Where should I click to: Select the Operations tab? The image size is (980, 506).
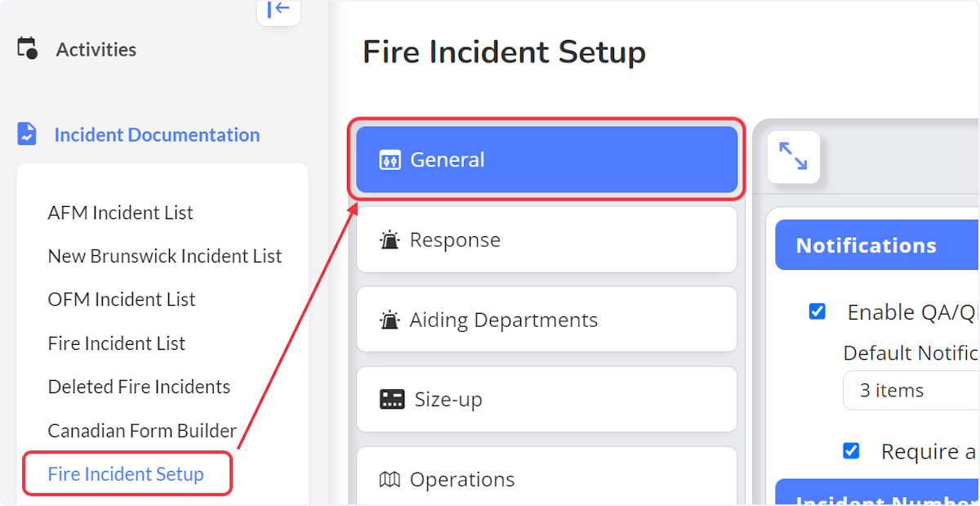coord(546,477)
